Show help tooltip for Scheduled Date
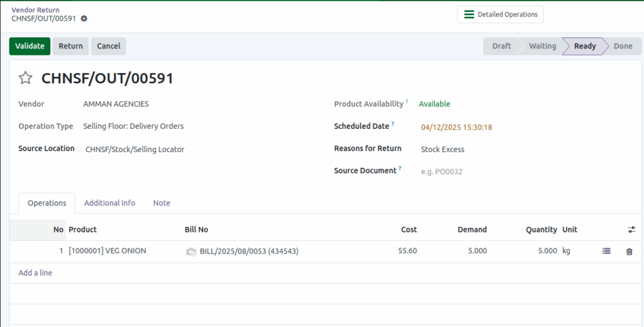Screen dimensions: 644x327 click(392, 124)
